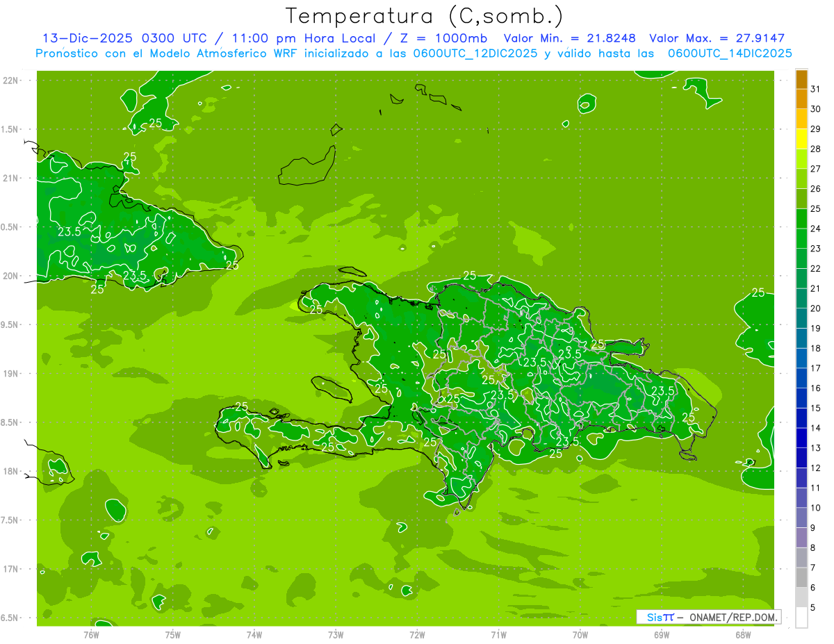This screenshot has height=644, width=834.
Task: Pick the dark orange swatch above 31 in color scale
Action: click(x=801, y=79)
